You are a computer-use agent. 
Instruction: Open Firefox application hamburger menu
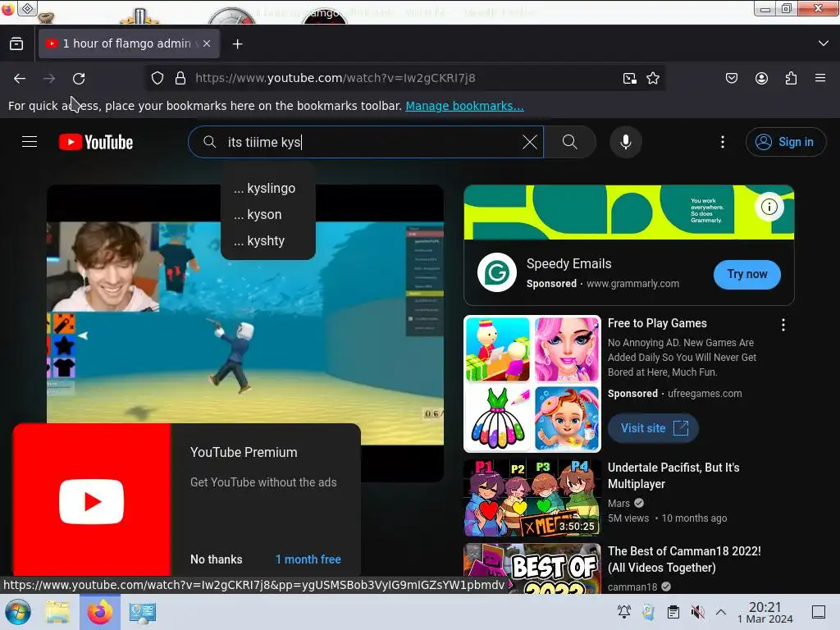tap(820, 78)
